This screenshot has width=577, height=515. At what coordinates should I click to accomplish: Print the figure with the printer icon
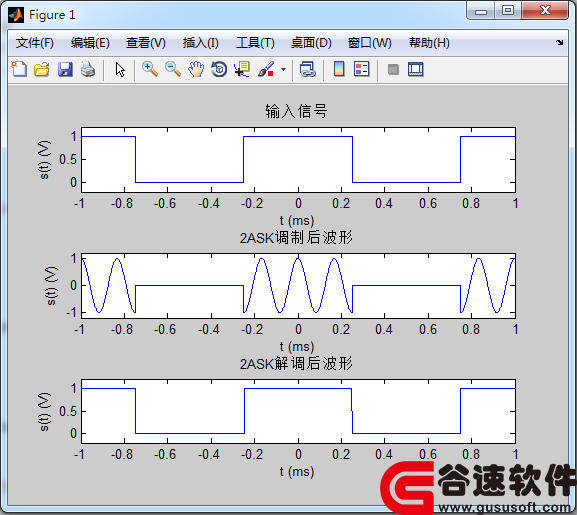point(88,69)
